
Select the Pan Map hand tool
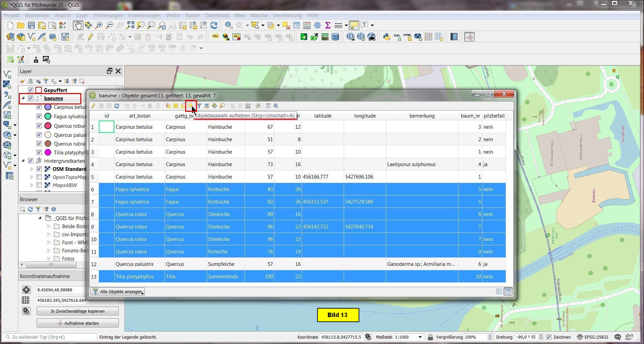[78, 25]
